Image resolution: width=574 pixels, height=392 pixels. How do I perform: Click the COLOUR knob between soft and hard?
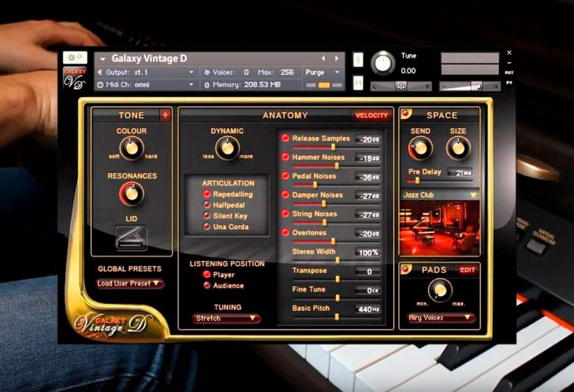[x=131, y=148]
